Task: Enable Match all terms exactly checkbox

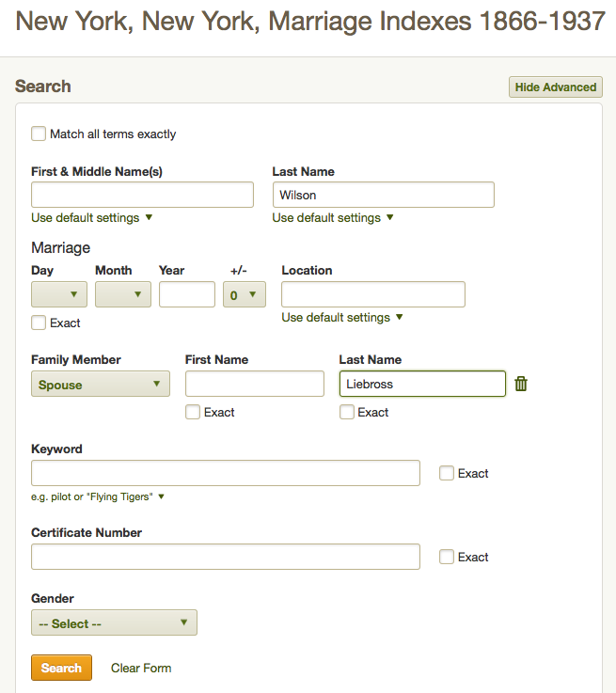Action: (39, 134)
